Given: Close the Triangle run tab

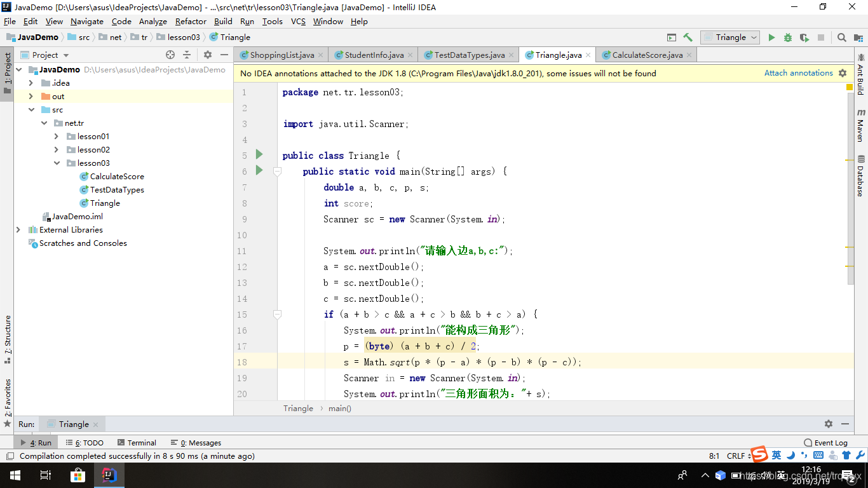Looking at the screenshot, I should coord(95,424).
